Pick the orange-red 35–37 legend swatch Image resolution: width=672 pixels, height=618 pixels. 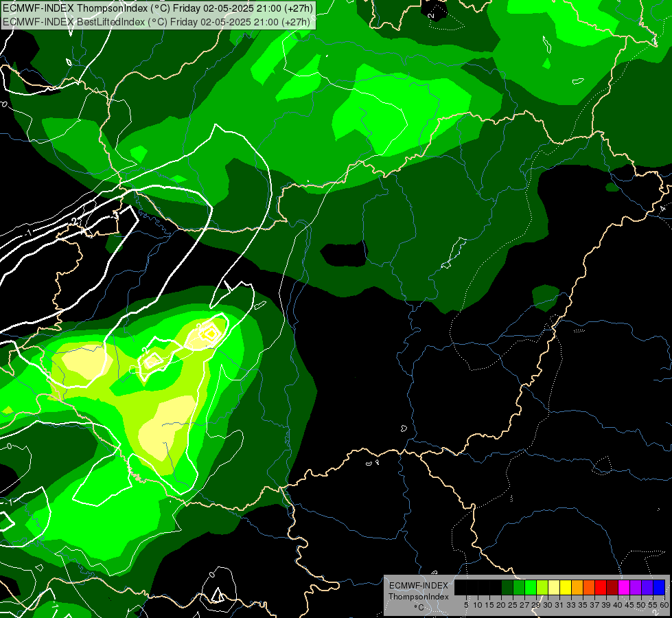[x=589, y=587]
